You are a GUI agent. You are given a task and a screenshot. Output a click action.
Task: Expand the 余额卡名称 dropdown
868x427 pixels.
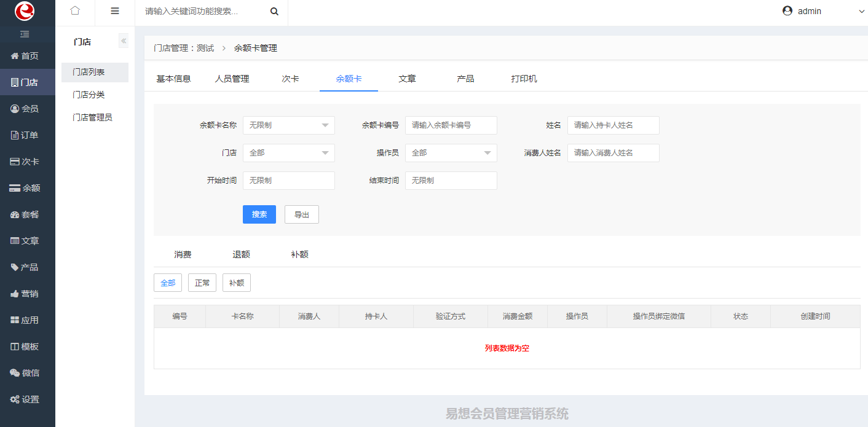click(x=289, y=125)
